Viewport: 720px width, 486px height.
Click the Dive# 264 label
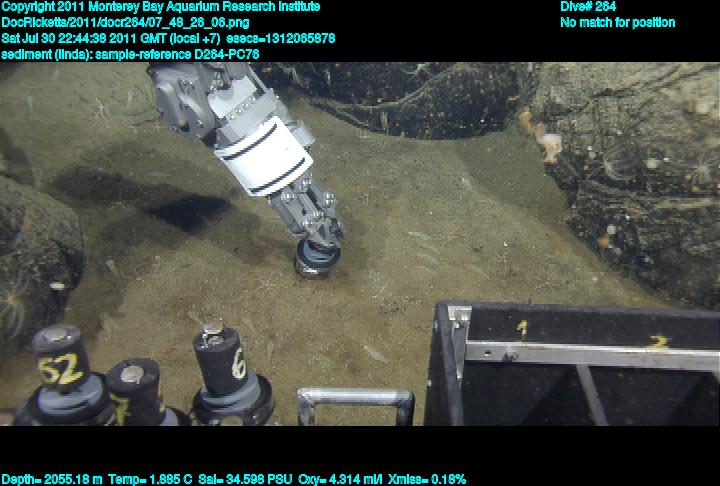click(x=588, y=7)
